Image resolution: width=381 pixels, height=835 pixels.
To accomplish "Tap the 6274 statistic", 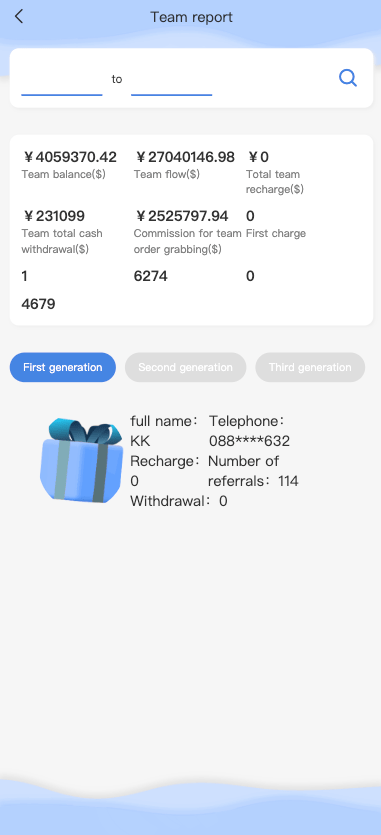I will pos(150,276).
